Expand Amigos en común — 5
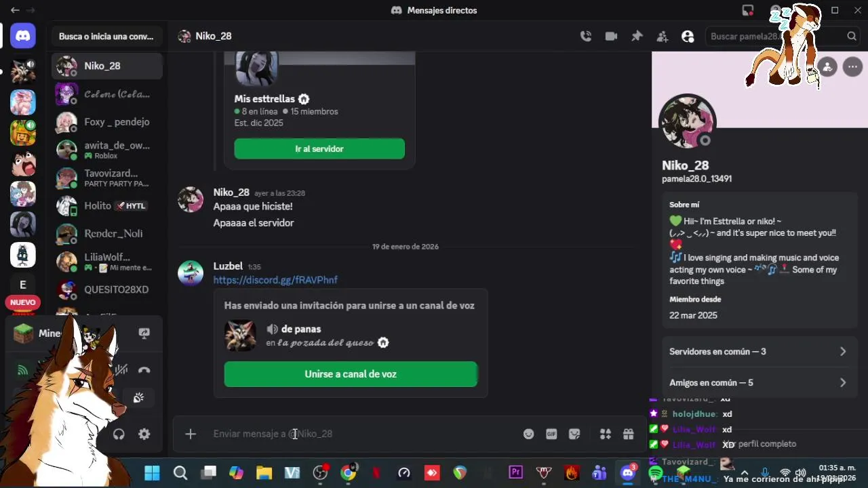Viewport: 868px width, 488px height. [758, 383]
